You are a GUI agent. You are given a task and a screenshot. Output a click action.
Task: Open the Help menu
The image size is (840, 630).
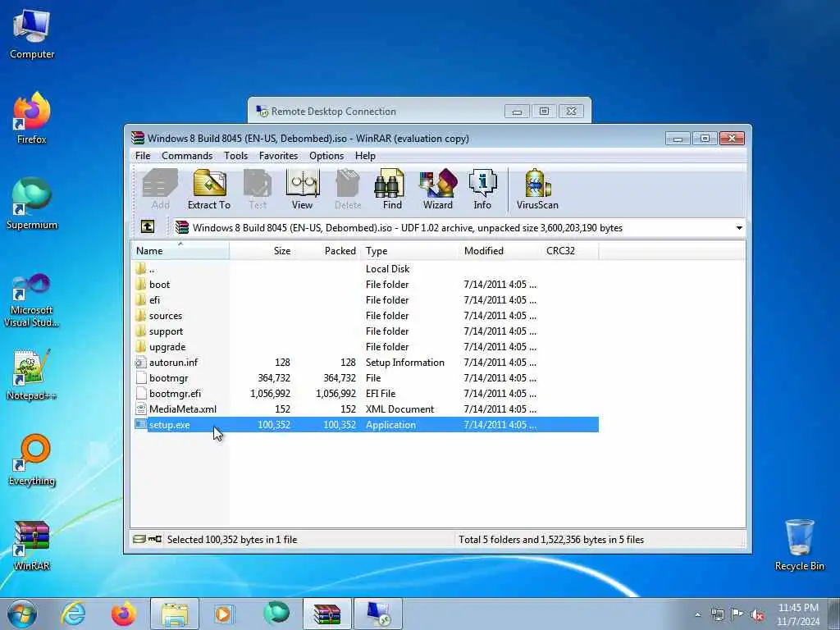tap(365, 155)
